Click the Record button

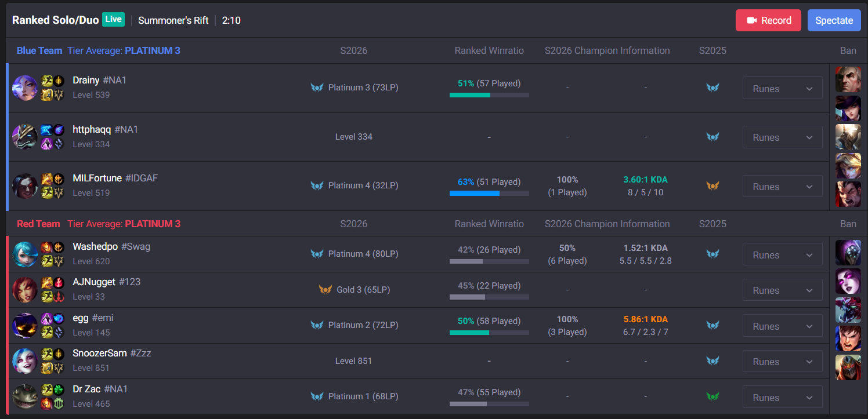click(x=768, y=20)
